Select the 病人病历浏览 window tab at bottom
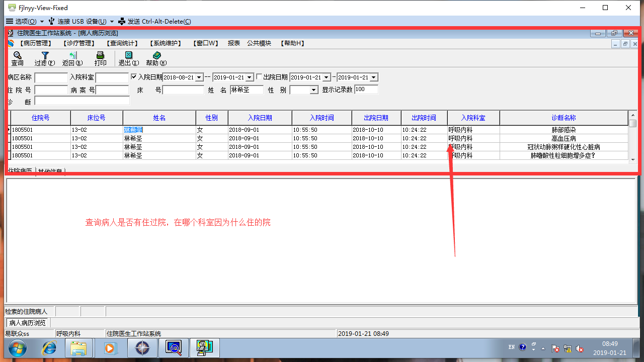Screen dimensions: 644x362 pyautogui.click(x=28, y=323)
